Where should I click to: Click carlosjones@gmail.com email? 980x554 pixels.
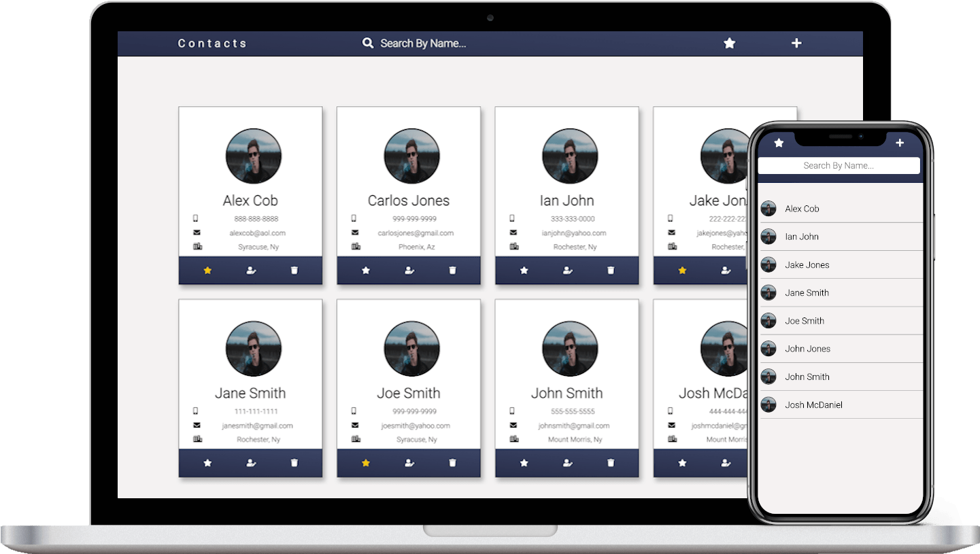click(416, 233)
